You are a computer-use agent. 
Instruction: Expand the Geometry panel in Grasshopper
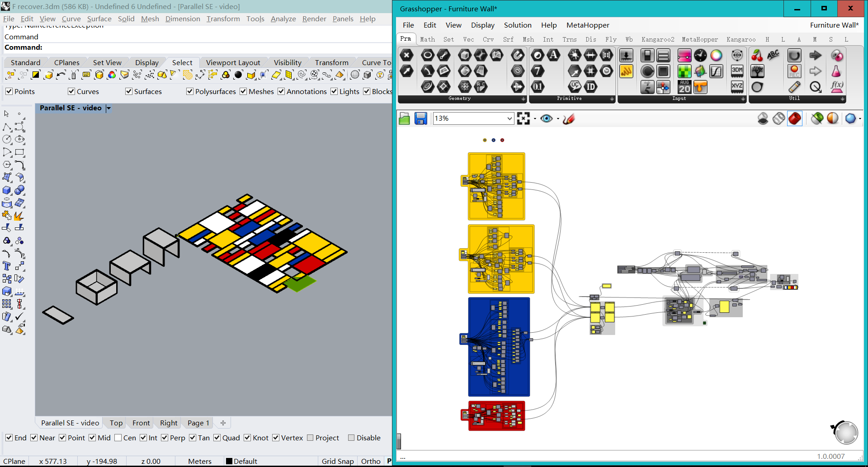click(524, 99)
